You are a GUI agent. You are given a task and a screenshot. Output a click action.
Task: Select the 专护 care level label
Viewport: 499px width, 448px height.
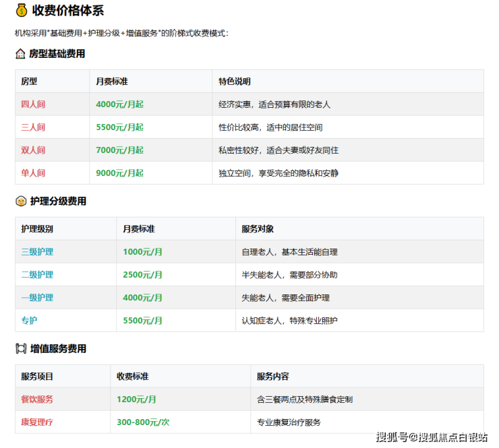[29, 321]
